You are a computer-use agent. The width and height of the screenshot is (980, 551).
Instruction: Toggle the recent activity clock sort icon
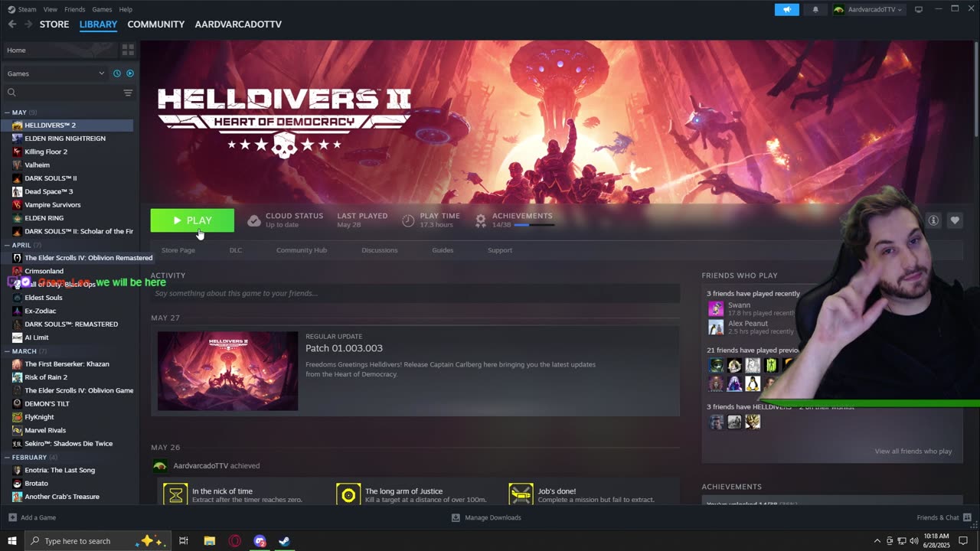point(117,73)
